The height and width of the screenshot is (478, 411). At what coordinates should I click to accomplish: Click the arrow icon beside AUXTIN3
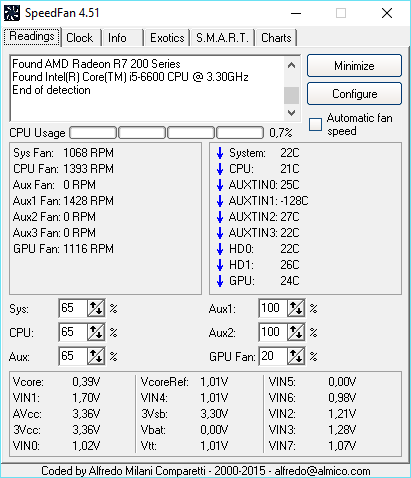220,233
